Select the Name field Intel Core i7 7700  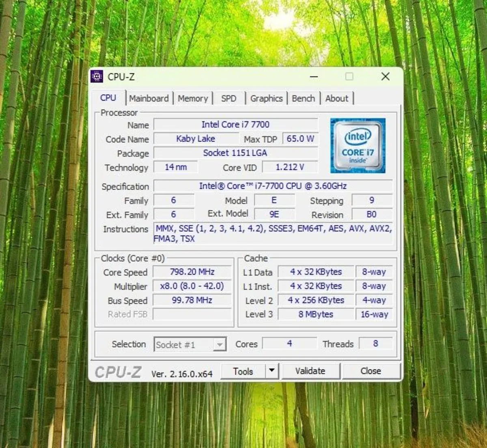pyautogui.click(x=236, y=124)
